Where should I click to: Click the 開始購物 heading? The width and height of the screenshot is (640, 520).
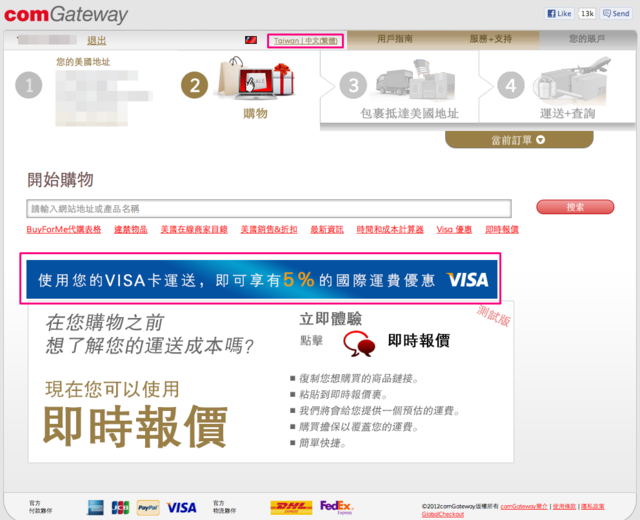[x=60, y=180]
